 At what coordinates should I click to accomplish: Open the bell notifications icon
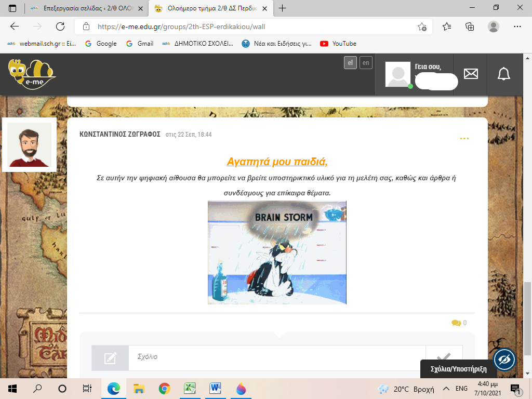(503, 74)
